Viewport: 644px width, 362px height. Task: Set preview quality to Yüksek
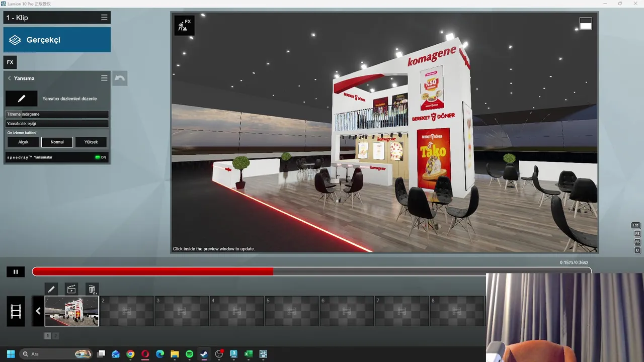(x=91, y=142)
